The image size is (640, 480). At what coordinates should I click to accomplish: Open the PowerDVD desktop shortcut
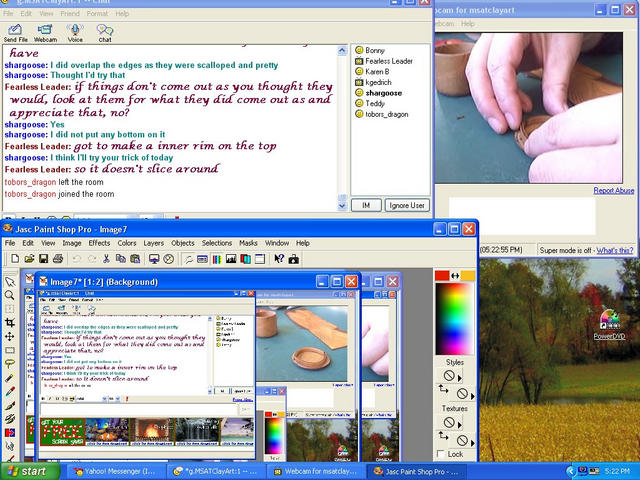tap(609, 325)
